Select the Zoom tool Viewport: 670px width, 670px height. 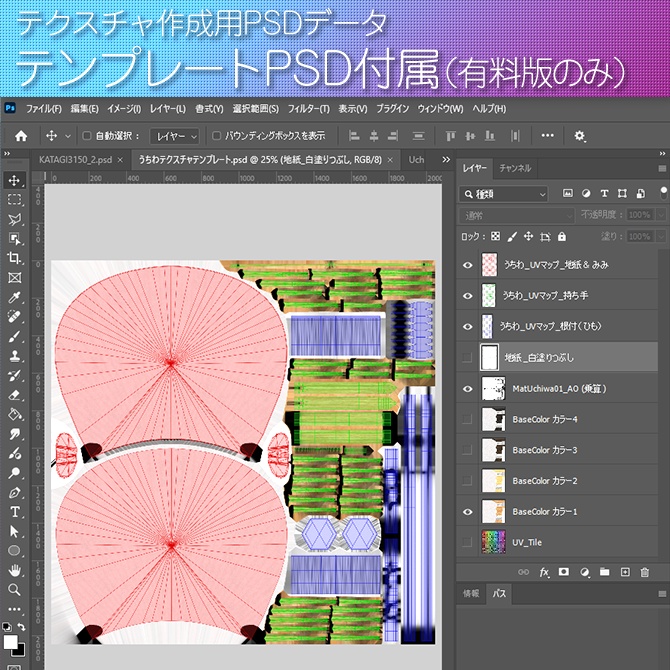pyautogui.click(x=14, y=590)
